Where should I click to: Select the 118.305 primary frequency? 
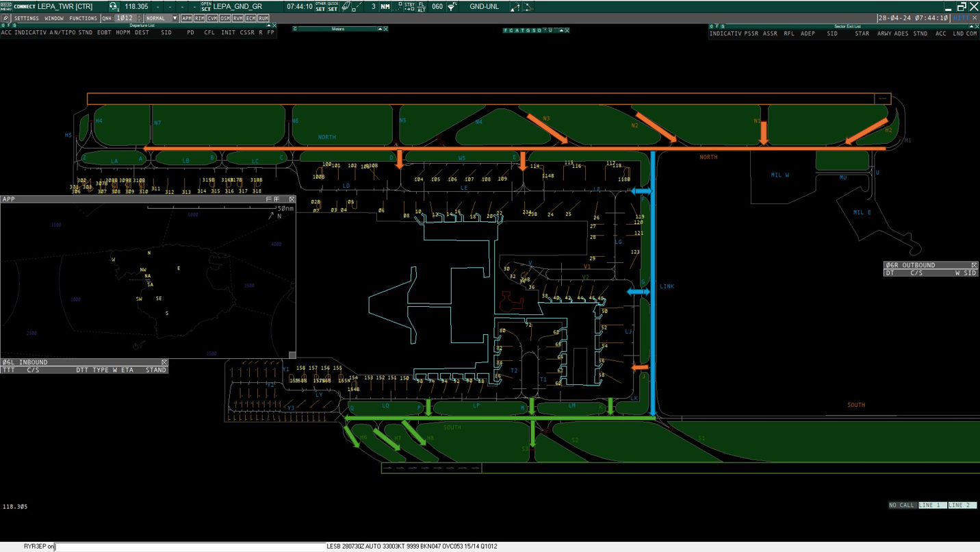click(136, 7)
